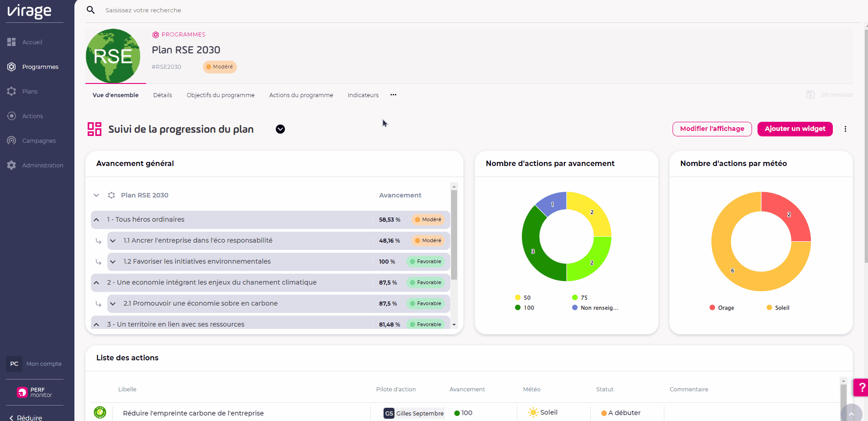Image resolution: width=868 pixels, height=421 pixels.
Task: Click the Avancement général scrollbar
Action: click(454, 235)
